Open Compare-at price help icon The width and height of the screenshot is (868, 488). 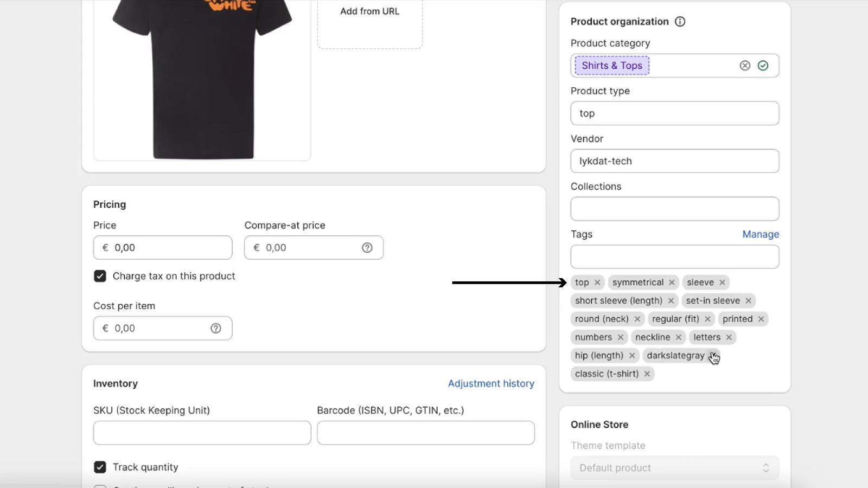367,248
